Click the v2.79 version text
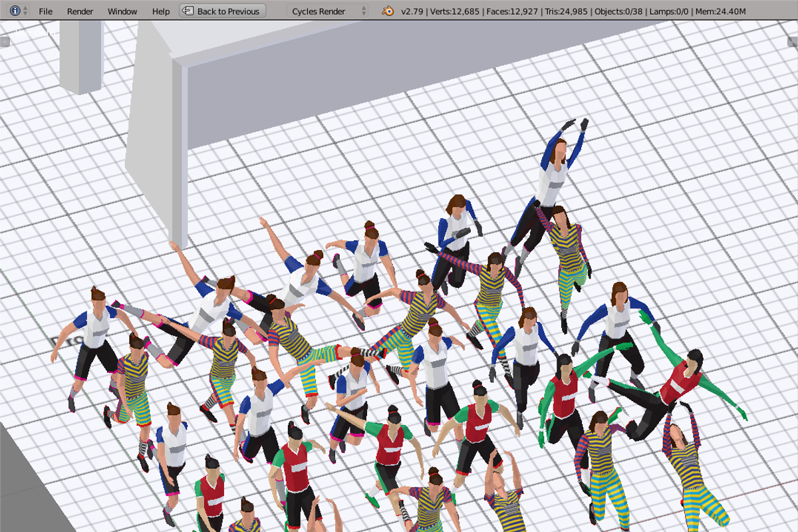Image resolution: width=798 pixels, height=532 pixels. tap(413, 11)
